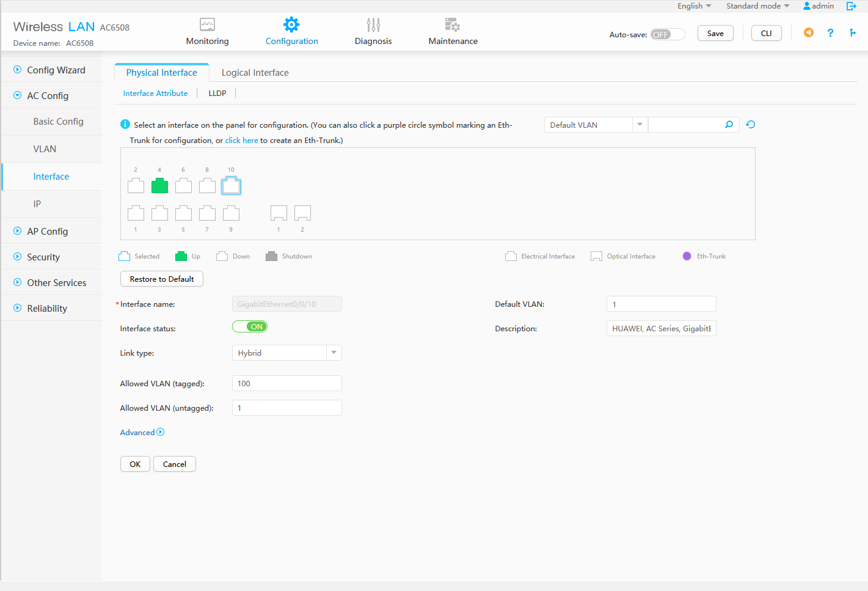The height and width of the screenshot is (591, 868).
Task: Open the Configuration gear icon
Action: point(291,24)
